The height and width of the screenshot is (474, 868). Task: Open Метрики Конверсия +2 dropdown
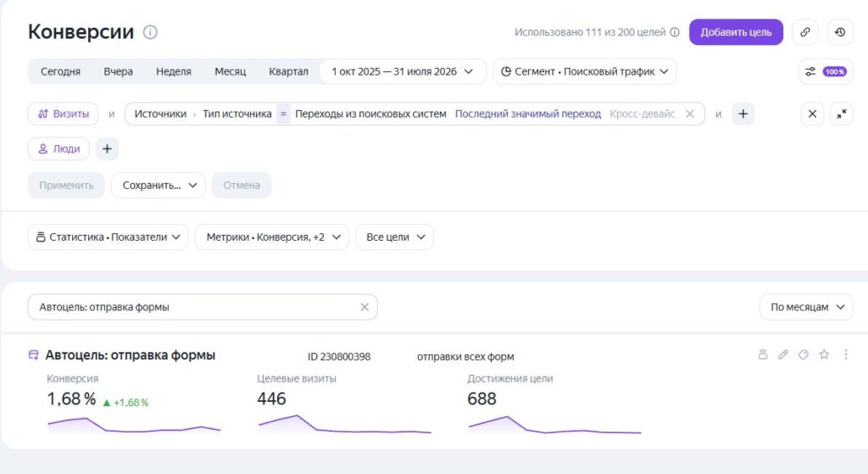coord(272,237)
